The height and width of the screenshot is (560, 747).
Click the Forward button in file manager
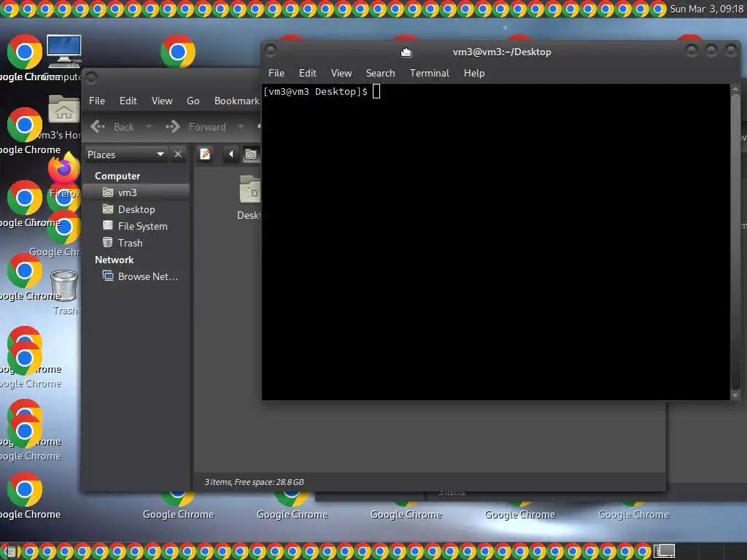(196, 127)
